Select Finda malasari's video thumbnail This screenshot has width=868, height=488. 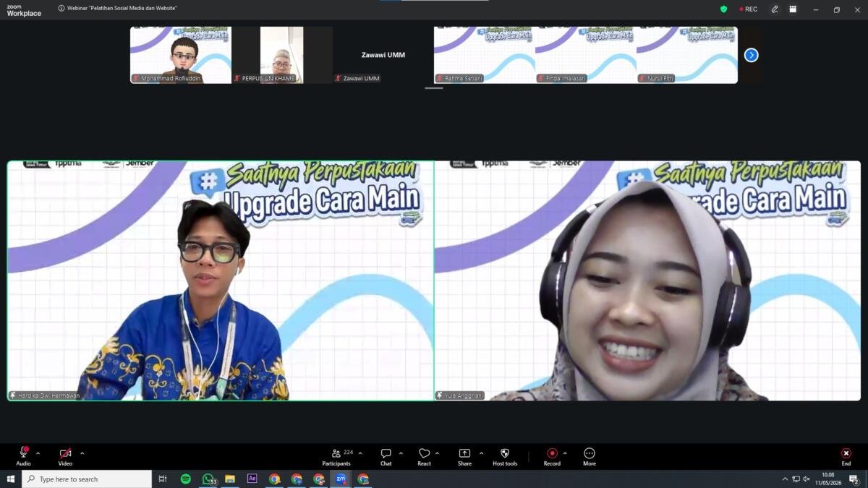point(586,55)
